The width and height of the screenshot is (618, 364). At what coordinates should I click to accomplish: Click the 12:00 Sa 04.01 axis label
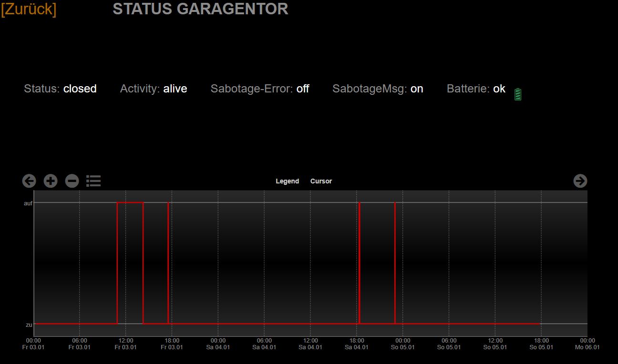click(x=310, y=344)
